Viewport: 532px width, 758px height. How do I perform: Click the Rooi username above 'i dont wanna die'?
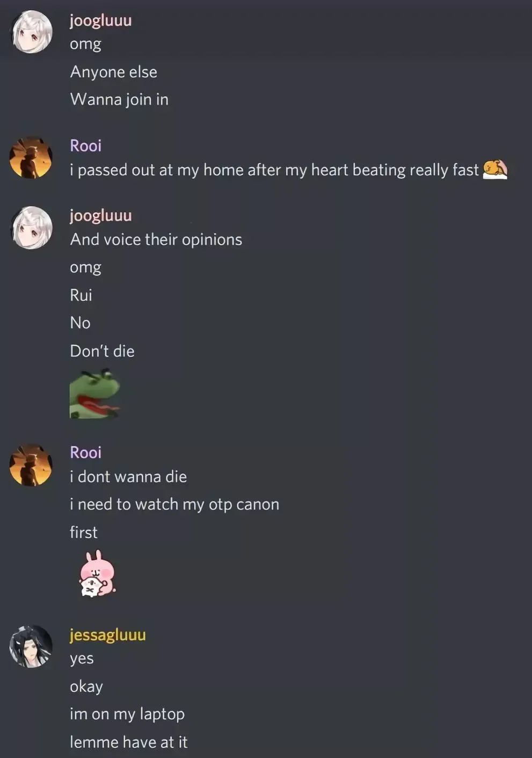point(86,453)
